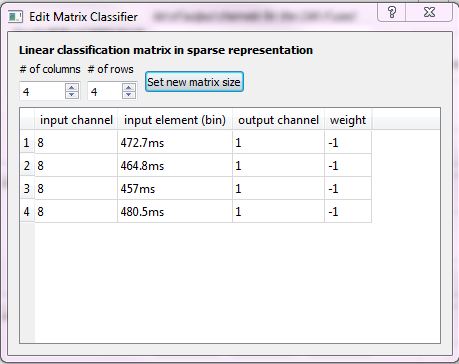Select weight cell in row 2
This screenshot has width=459, height=364.
pyautogui.click(x=348, y=166)
